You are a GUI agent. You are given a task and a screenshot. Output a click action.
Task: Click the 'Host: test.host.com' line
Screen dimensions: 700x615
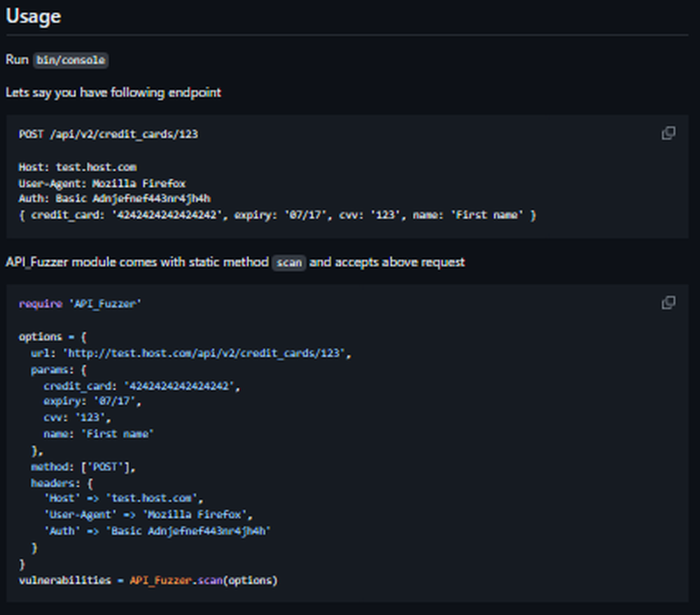(78, 167)
